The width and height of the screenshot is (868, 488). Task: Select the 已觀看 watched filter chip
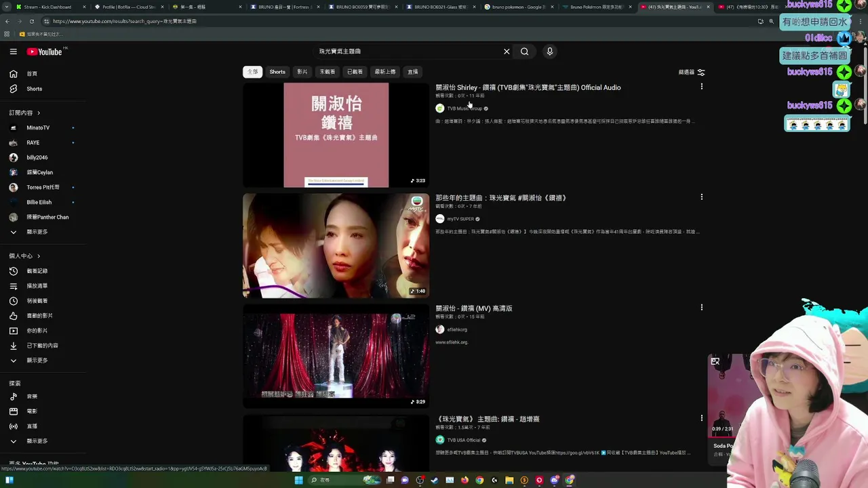pos(355,72)
